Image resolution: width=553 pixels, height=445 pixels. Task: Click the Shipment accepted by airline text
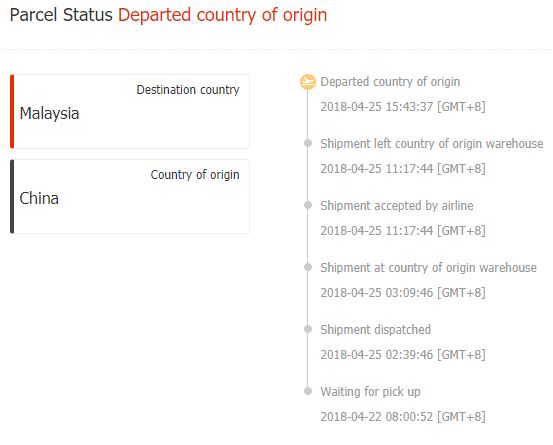point(397,206)
